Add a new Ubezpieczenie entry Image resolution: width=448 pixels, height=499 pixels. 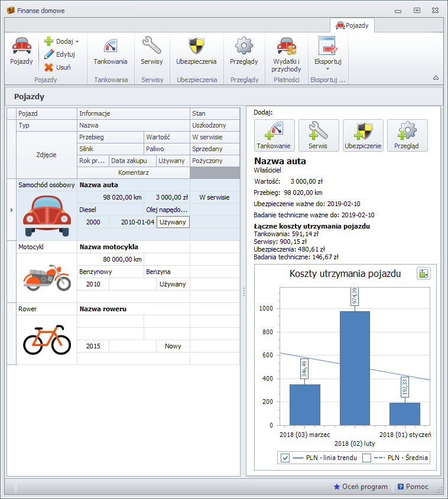pyautogui.click(x=363, y=135)
